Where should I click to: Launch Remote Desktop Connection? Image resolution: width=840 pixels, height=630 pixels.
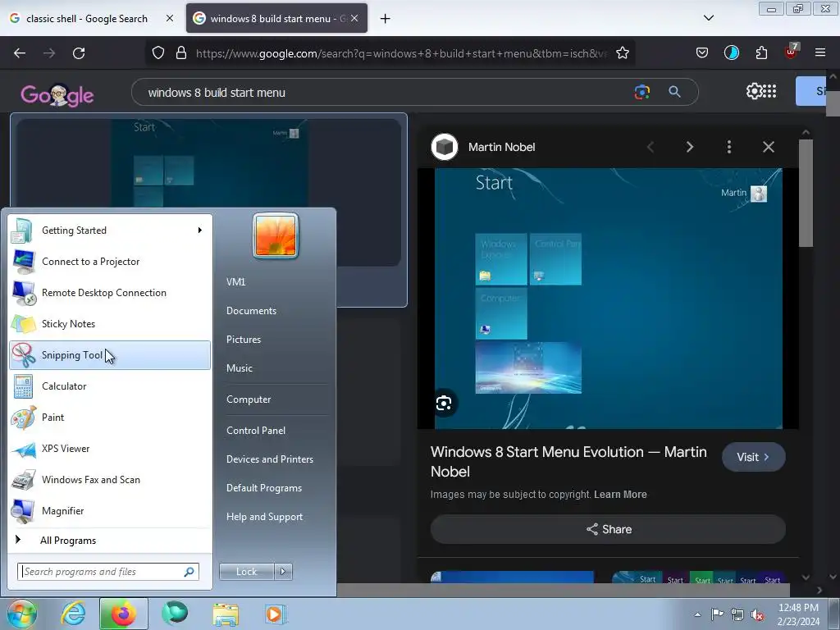[110, 293]
